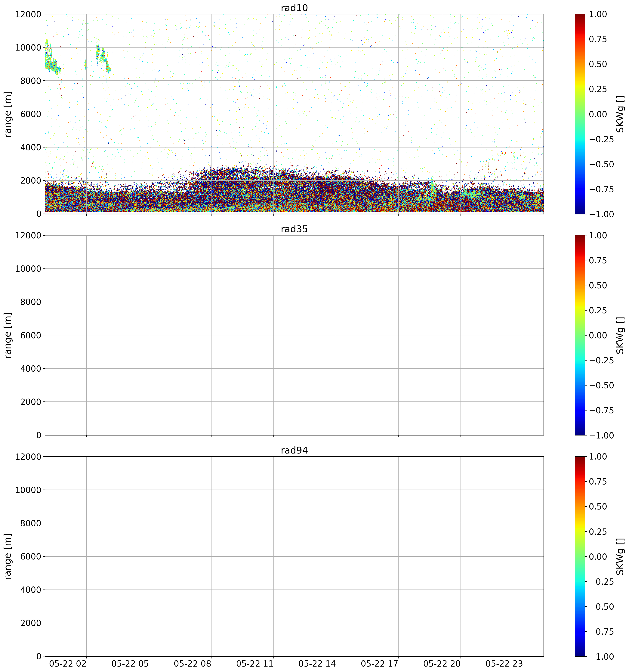This screenshot has height=672, width=629.
Task: Click the rad35 plot title
Action: pyautogui.click(x=294, y=229)
